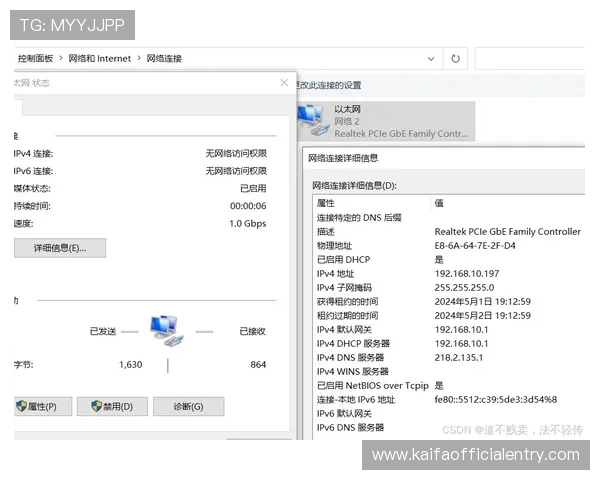
Task: Select MAC value E8-6A-64-7E-2F-D4
Action: pos(475,246)
